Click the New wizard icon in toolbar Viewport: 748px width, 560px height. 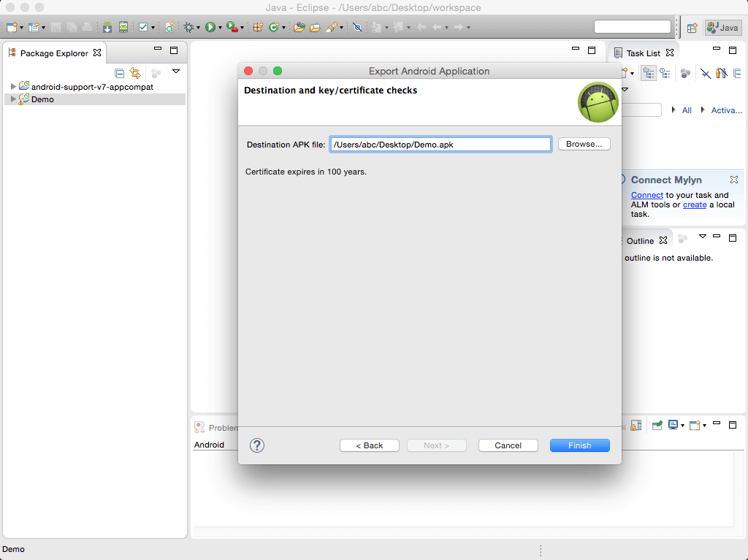(12, 27)
